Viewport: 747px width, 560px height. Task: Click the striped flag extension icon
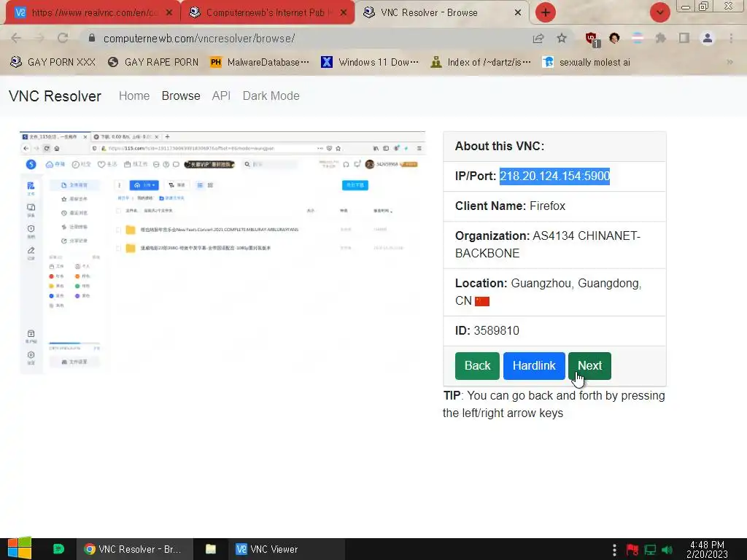(638, 38)
